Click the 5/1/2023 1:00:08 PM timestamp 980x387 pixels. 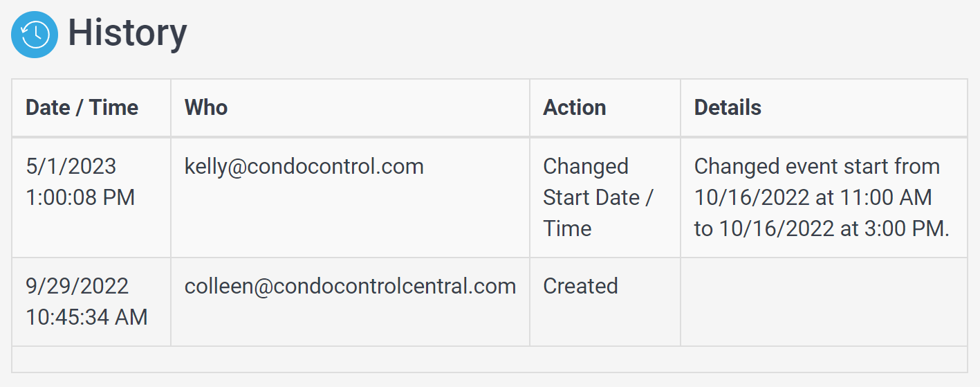click(x=80, y=182)
